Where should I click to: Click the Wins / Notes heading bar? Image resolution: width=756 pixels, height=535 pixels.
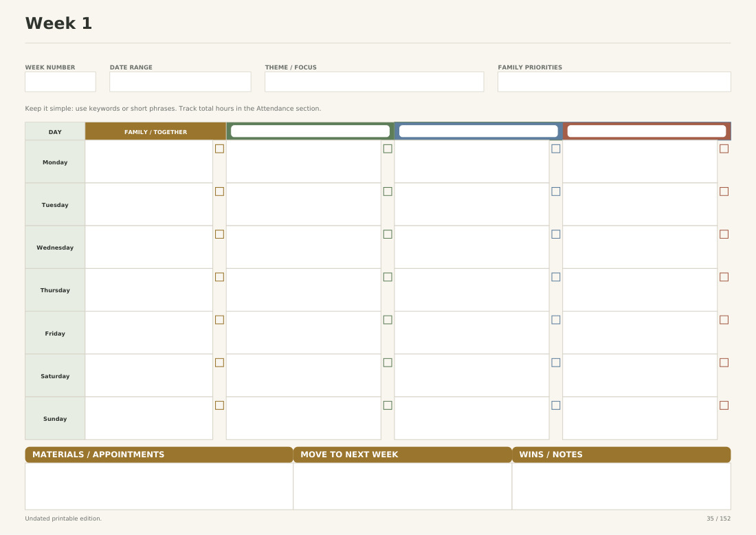(x=621, y=455)
